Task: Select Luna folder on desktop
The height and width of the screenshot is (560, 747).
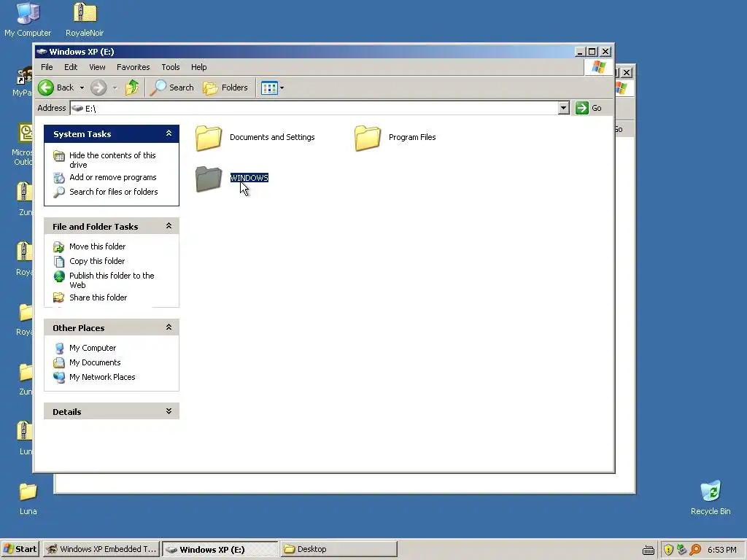Action: tap(28, 499)
